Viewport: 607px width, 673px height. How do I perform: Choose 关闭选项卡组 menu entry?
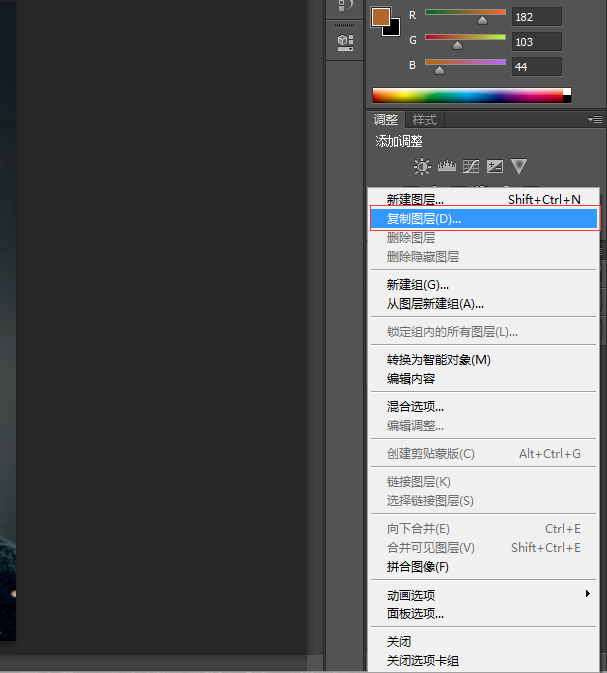click(483, 661)
